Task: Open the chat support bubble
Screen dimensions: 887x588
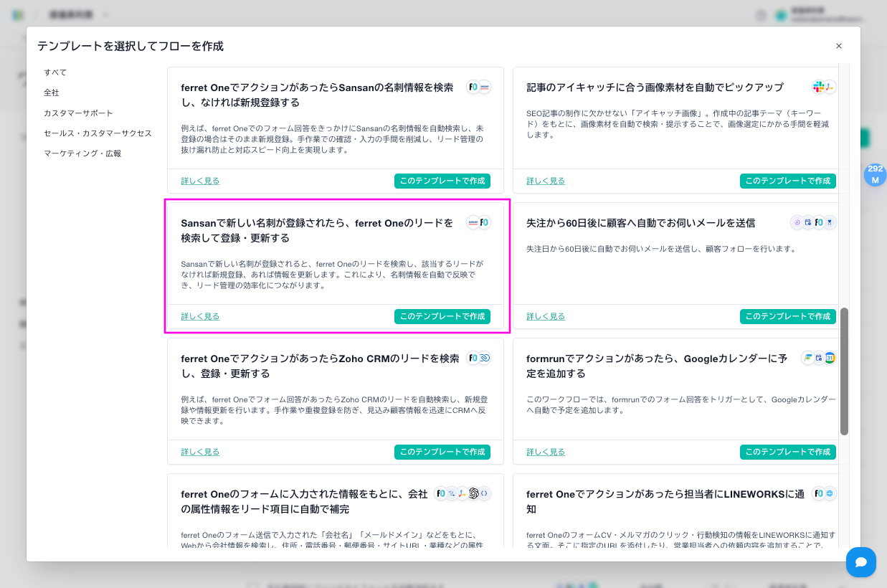Action: click(861, 561)
